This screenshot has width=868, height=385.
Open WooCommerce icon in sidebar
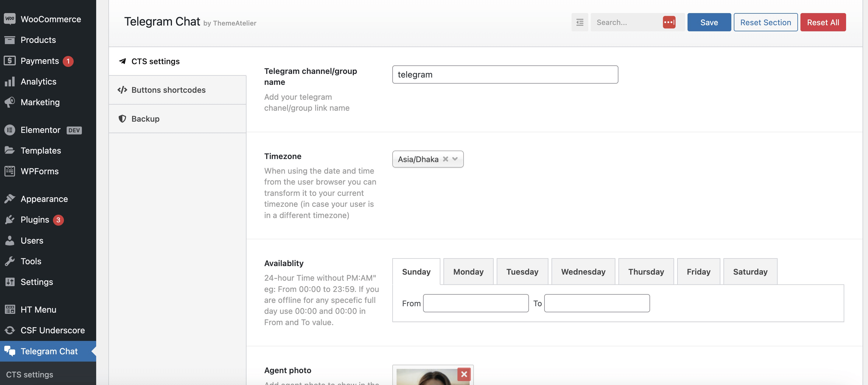(x=10, y=19)
